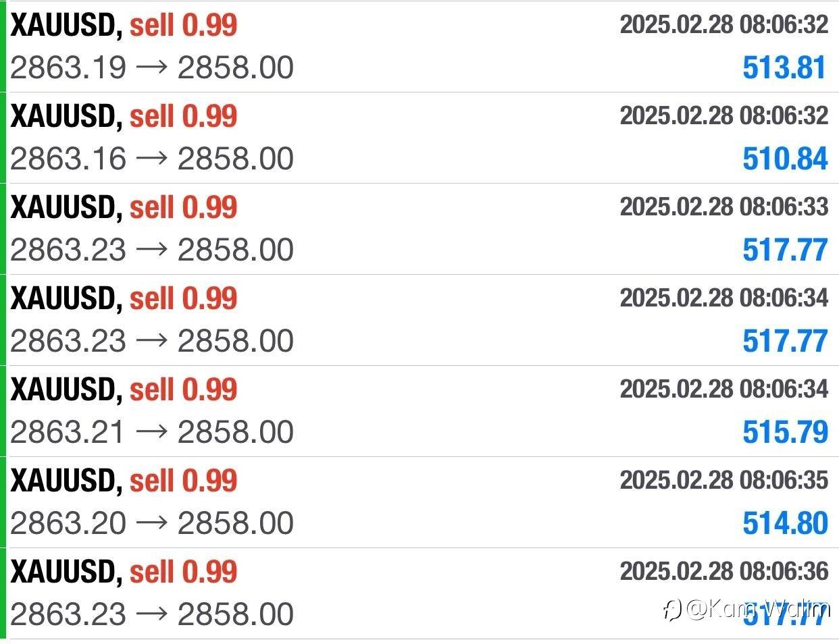
Task: Click "sell 0.99" in the 510.84 profit trade
Action: tap(183, 116)
